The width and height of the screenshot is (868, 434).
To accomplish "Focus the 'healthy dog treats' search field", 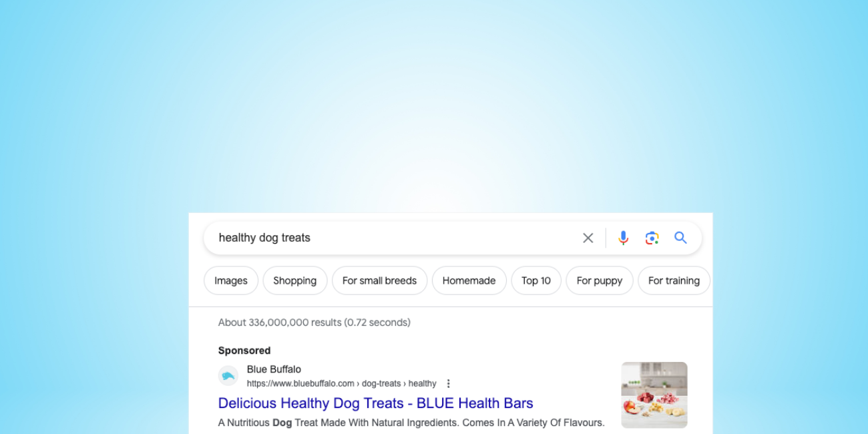I will [394, 238].
